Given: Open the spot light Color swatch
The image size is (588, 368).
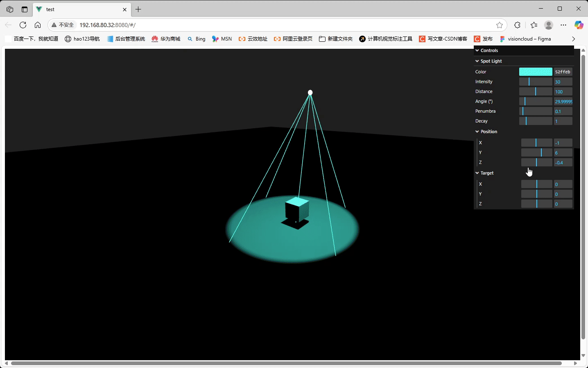Looking at the screenshot, I should pos(536,72).
